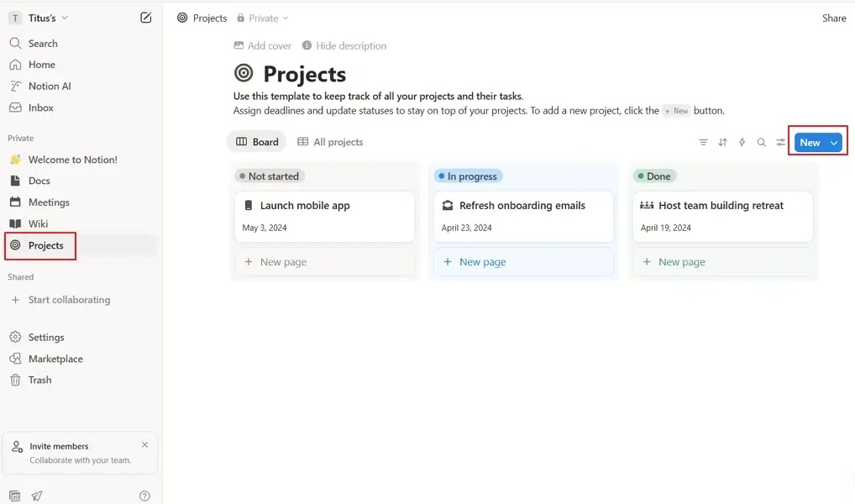Image resolution: width=855 pixels, height=504 pixels.
Task: Dismiss the Invite members panel
Action: (144, 444)
